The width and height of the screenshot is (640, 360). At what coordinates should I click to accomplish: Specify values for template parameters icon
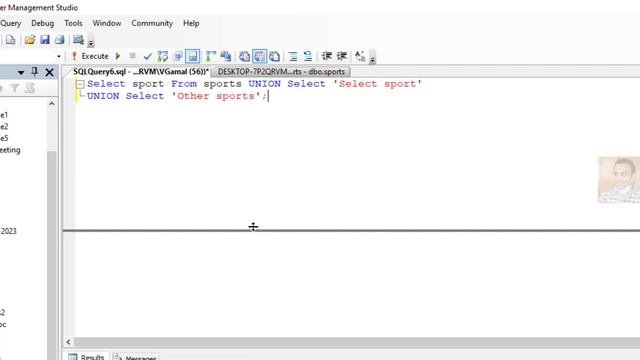360,56
